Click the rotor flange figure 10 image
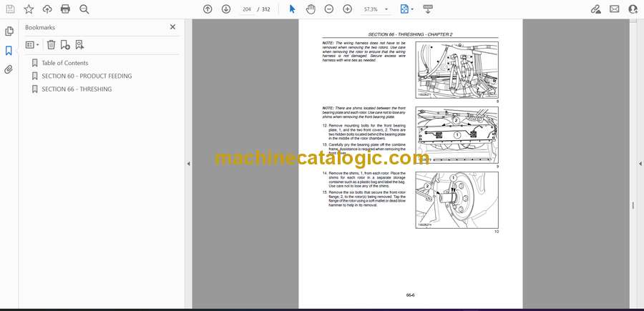644x311 pixels. click(457, 199)
